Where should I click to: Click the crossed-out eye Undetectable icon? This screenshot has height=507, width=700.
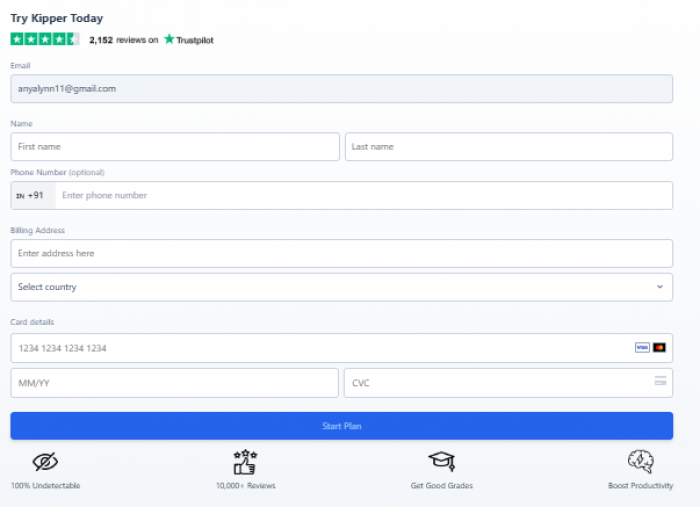[45, 461]
